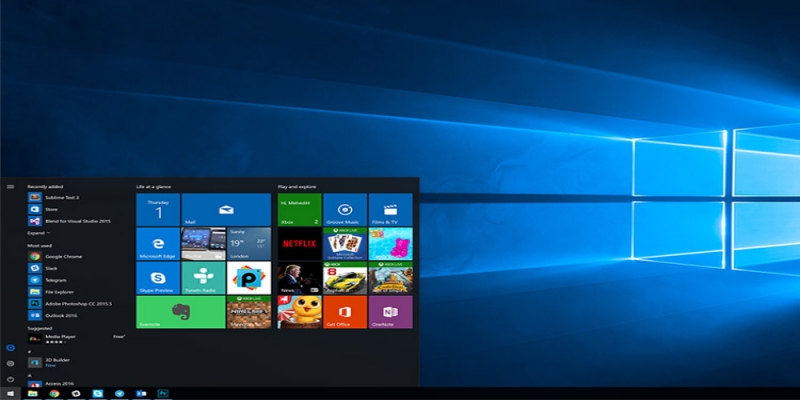Click the Get Office tile

[345, 312]
